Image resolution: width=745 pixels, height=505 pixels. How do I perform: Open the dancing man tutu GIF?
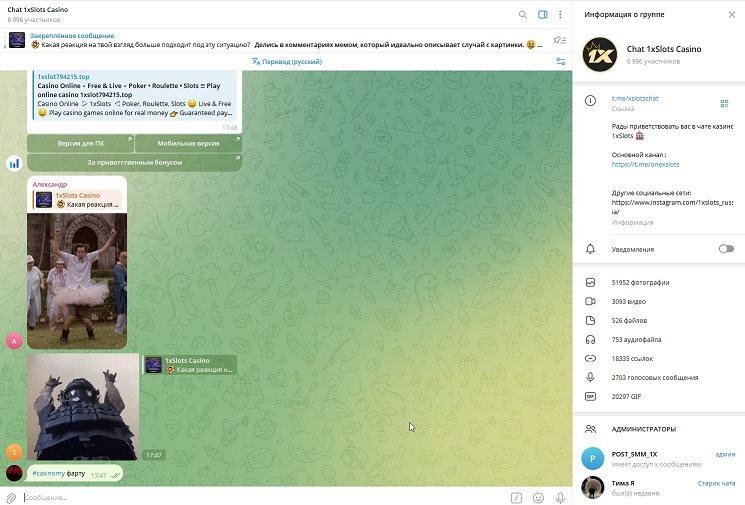pos(77,281)
